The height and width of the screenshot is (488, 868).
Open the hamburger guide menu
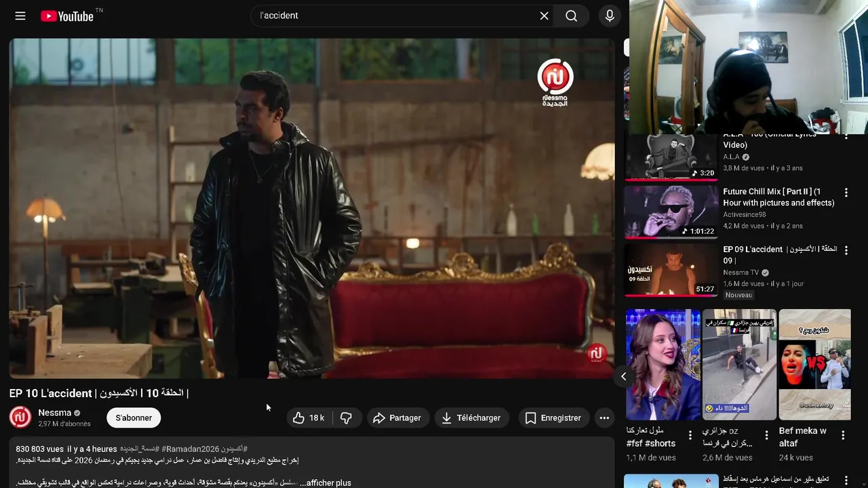20,16
